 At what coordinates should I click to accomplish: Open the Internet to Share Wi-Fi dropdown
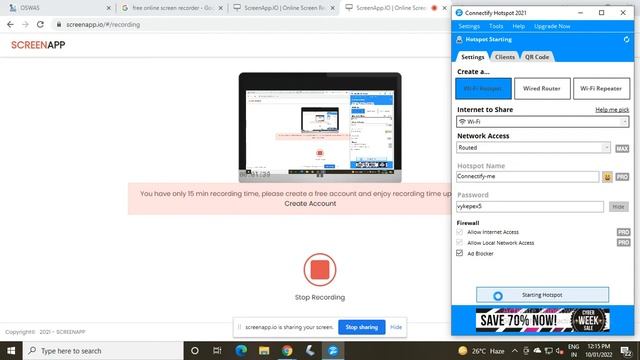(542, 122)
